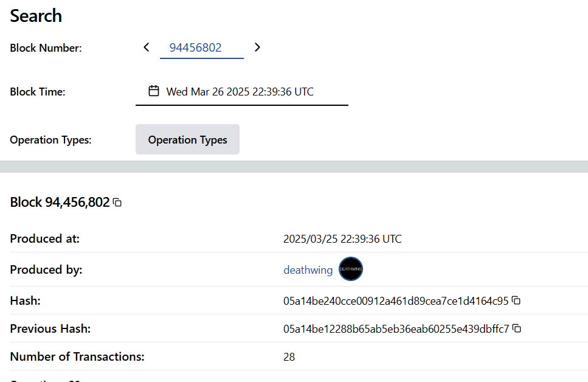Click the Search page heading

[x=36, y=16]
